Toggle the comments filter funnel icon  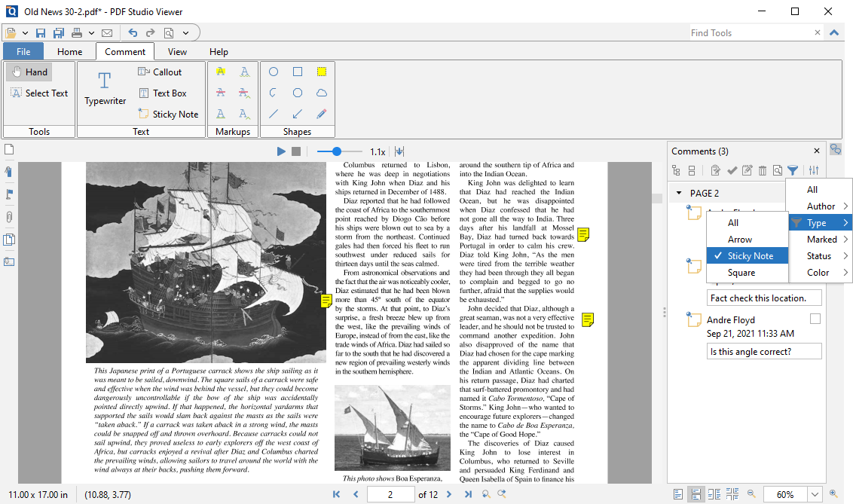(x=793, y=170)
